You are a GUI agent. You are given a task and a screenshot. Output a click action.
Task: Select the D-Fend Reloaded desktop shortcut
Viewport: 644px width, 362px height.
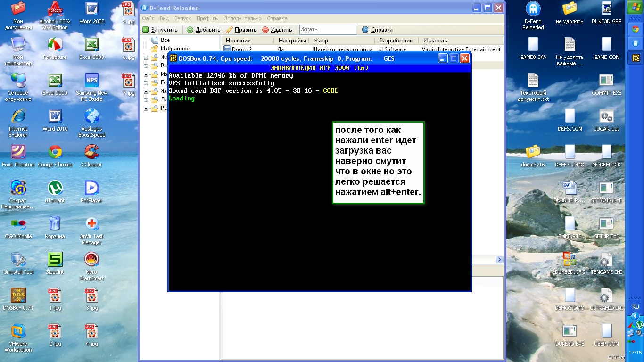(533, 16)
